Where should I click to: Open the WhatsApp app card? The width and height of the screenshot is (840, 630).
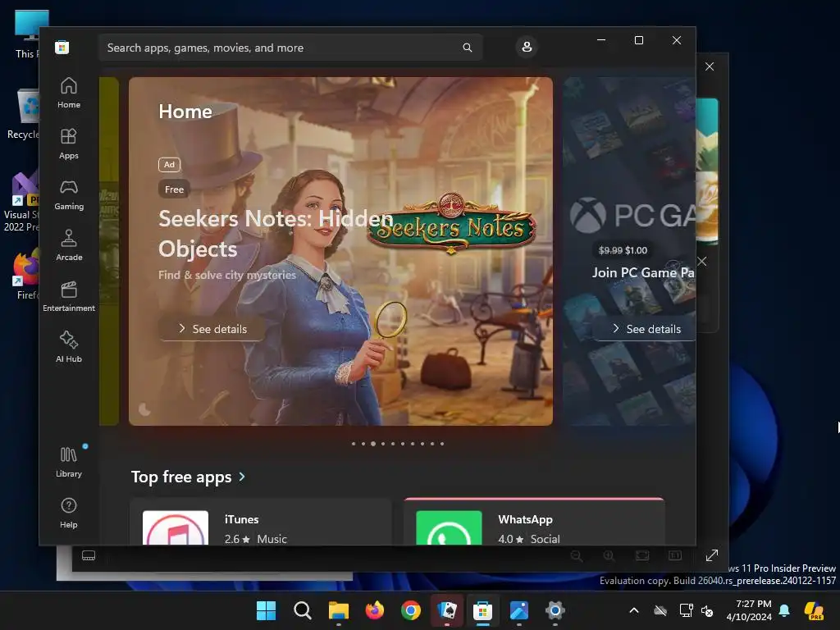pos(534,523)
